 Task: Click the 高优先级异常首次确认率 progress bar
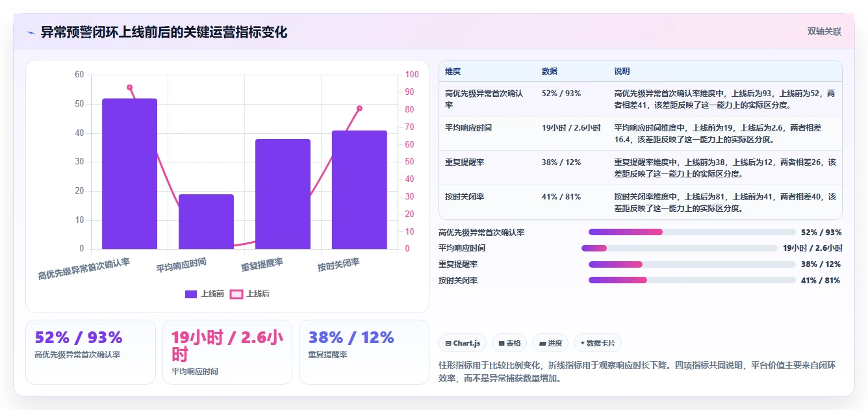[692, 232]
